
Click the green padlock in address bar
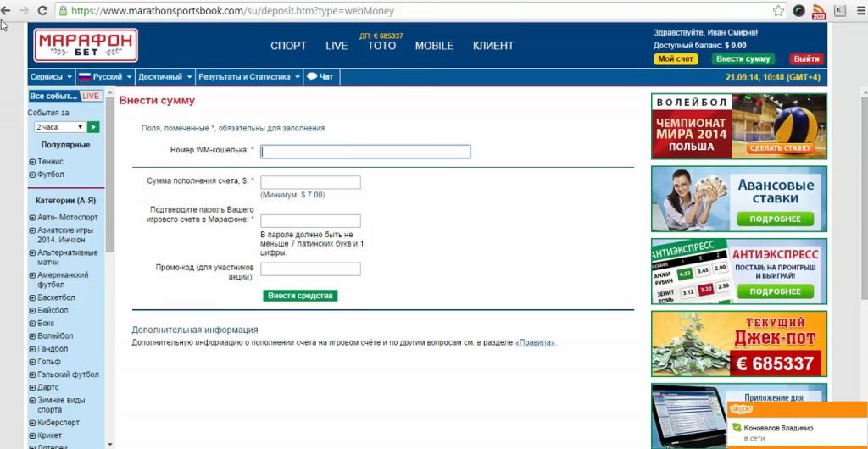pyautogui.click(x=63, y=10)
